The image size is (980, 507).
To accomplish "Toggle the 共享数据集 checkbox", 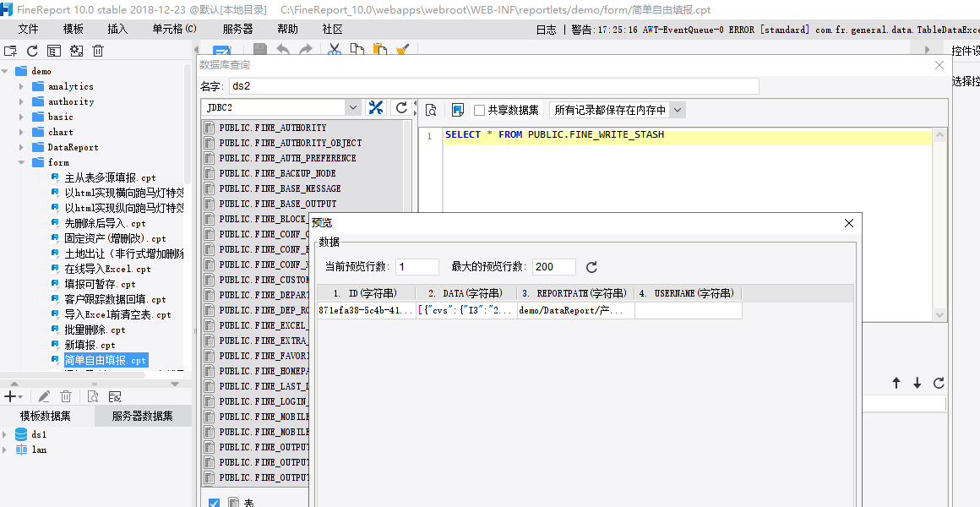I will coord(479,110).
